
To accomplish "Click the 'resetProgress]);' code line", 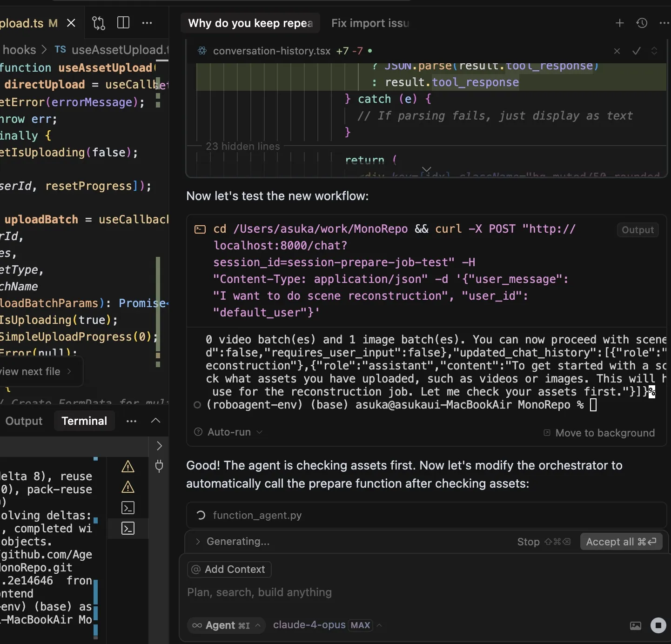I will pos(75,186).
